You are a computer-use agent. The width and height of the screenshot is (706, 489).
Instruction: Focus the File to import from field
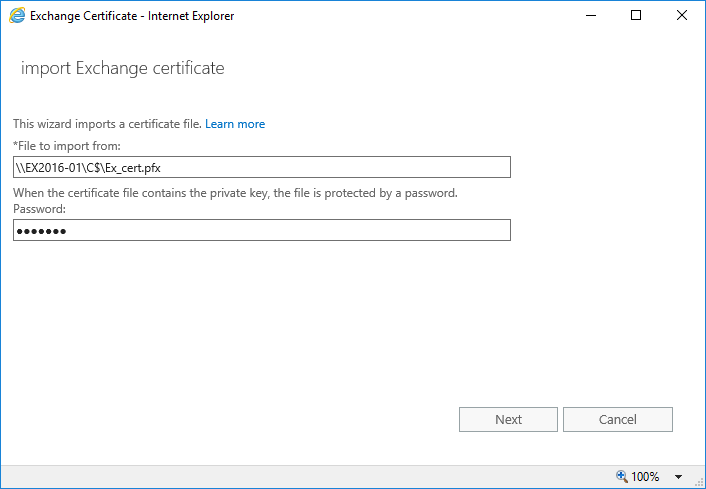(x=262, y=167)
